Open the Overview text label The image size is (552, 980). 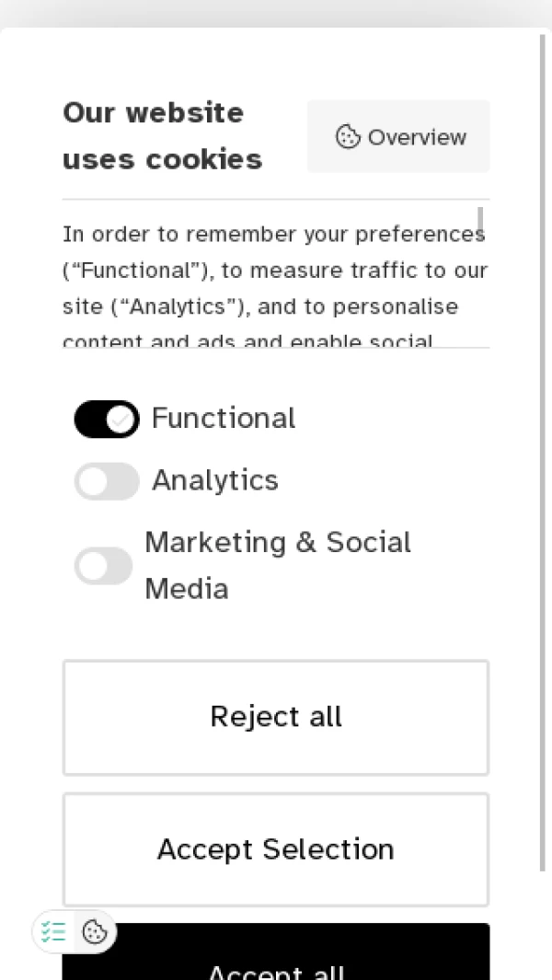[417, 137]
